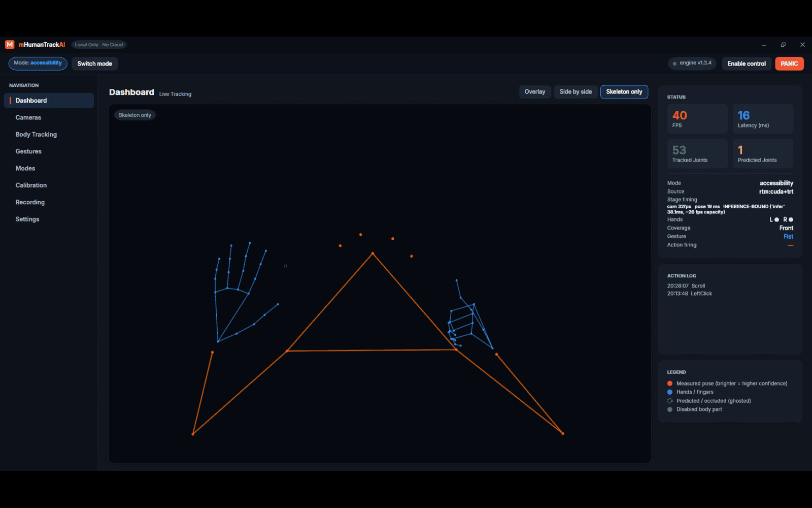Image resolution: width=812 pixels, height=508 pixels.
Task: Click the Stage timing inference-bound text
Action: [x=726, y=209]
